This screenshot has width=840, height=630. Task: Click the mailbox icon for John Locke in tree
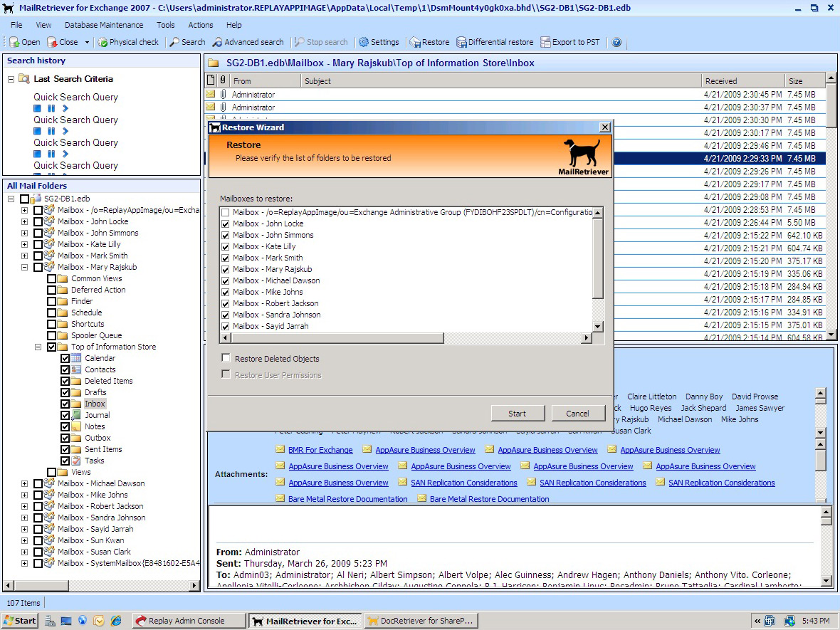(x=49, y=221)
